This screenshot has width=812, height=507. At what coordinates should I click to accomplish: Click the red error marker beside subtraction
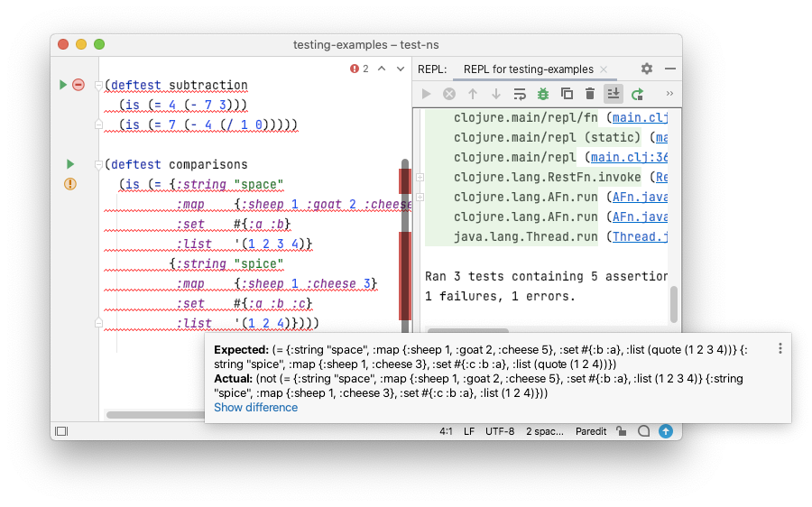(x=78, y=85)
